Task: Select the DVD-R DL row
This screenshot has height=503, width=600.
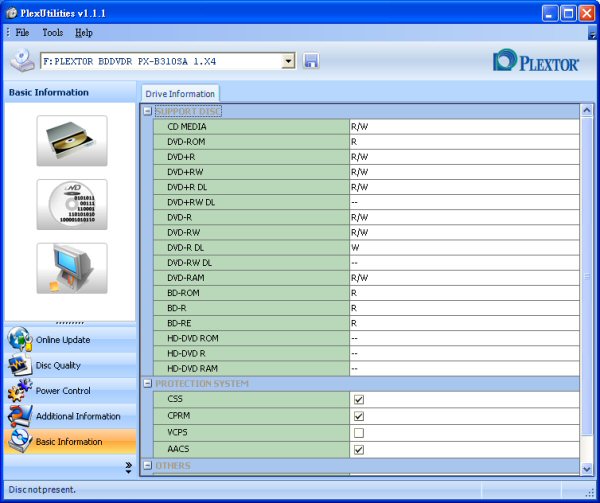Action: tap(366, 247)
